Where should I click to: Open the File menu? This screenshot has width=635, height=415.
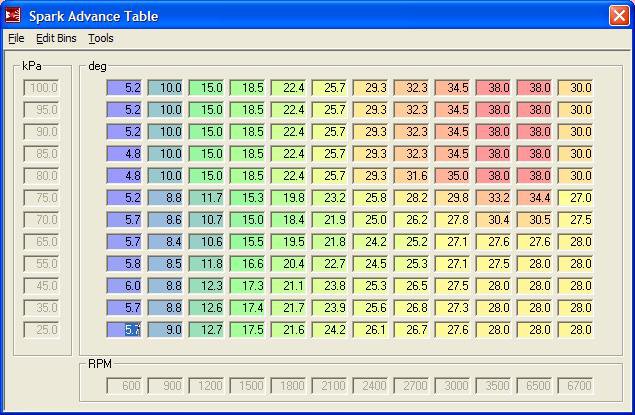pos(15,38)
